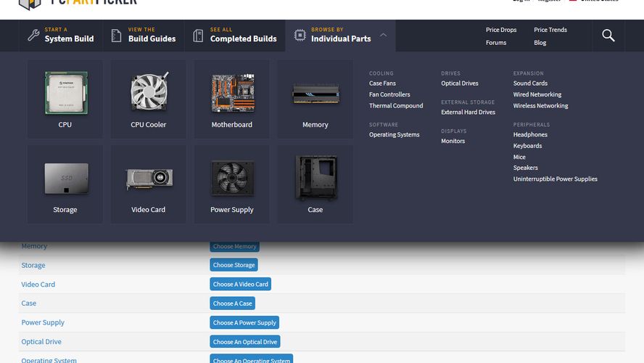Choose the Video Card tile
The height and width of the screenshot is (363, 644).
tap(148, 184)
